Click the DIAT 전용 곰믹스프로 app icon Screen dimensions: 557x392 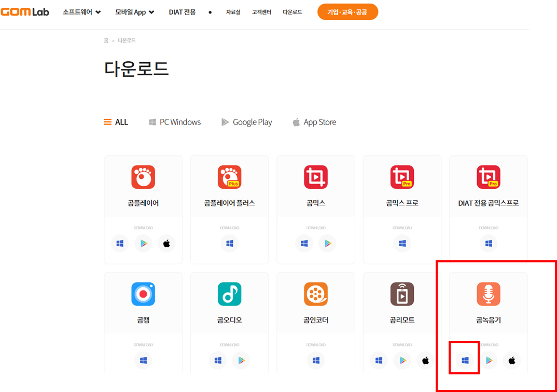pos(489,177)
